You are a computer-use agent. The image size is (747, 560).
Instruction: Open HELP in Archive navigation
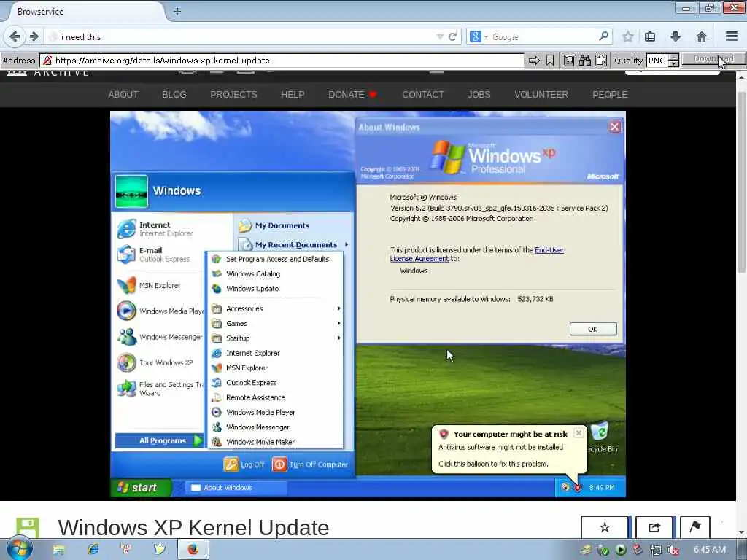[x=293, y=94]
